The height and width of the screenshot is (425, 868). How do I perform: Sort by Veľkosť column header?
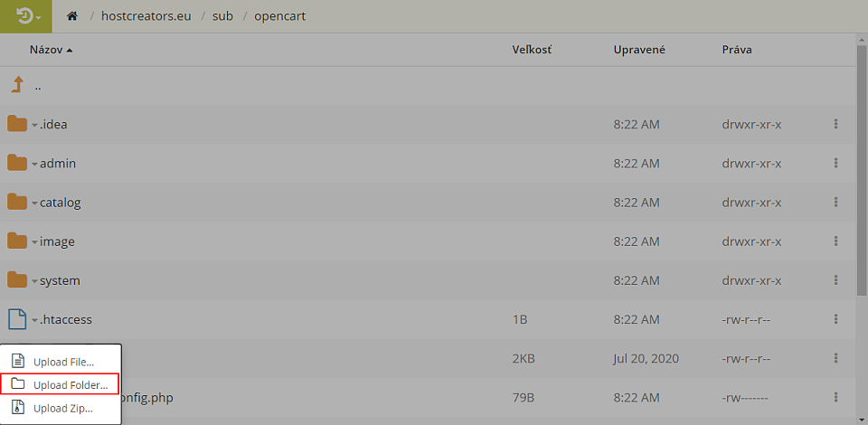tap(532, 50)
